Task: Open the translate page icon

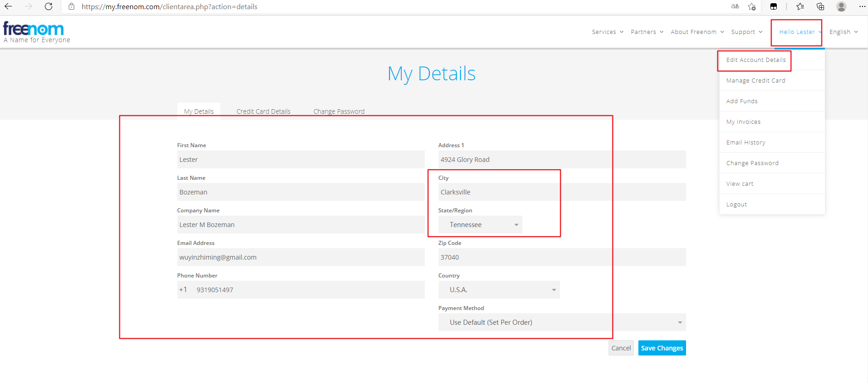Action: 735,6
